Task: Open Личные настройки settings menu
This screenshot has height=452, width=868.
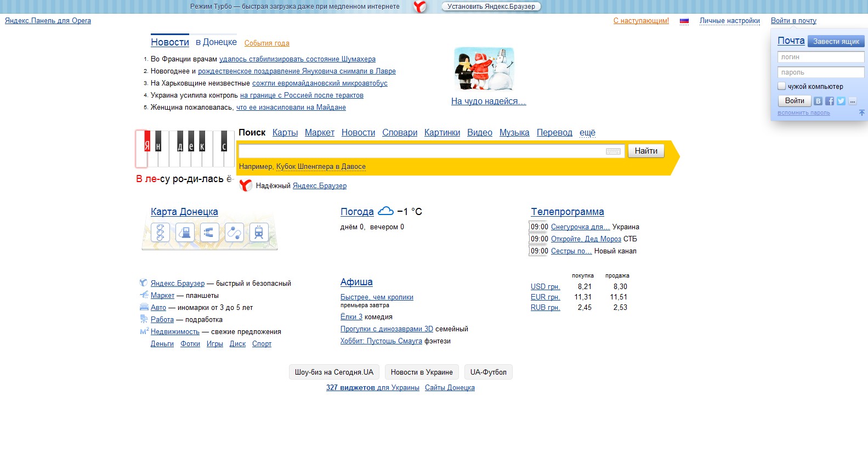Action: coord(729,21)
